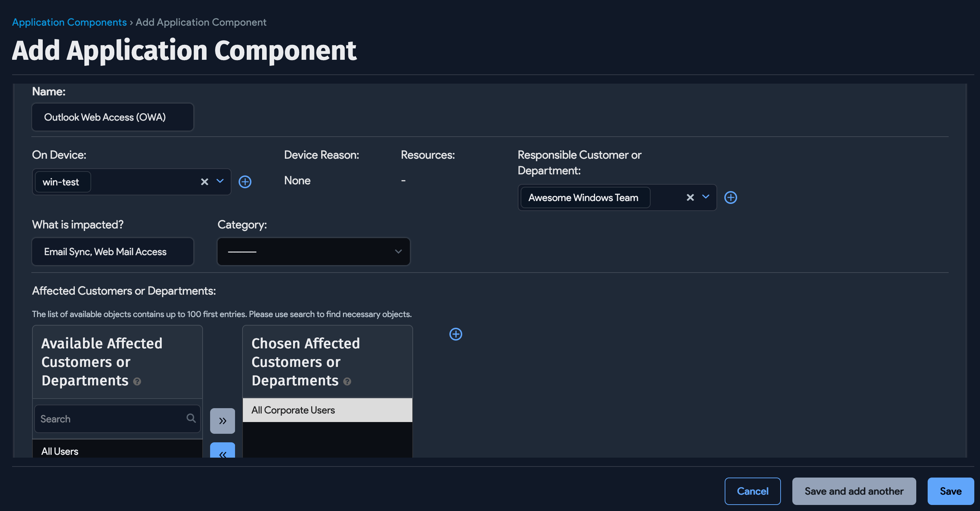The image size is (980, 511).
Task: Open the On Device dropdown
Action: click(219, 182)
